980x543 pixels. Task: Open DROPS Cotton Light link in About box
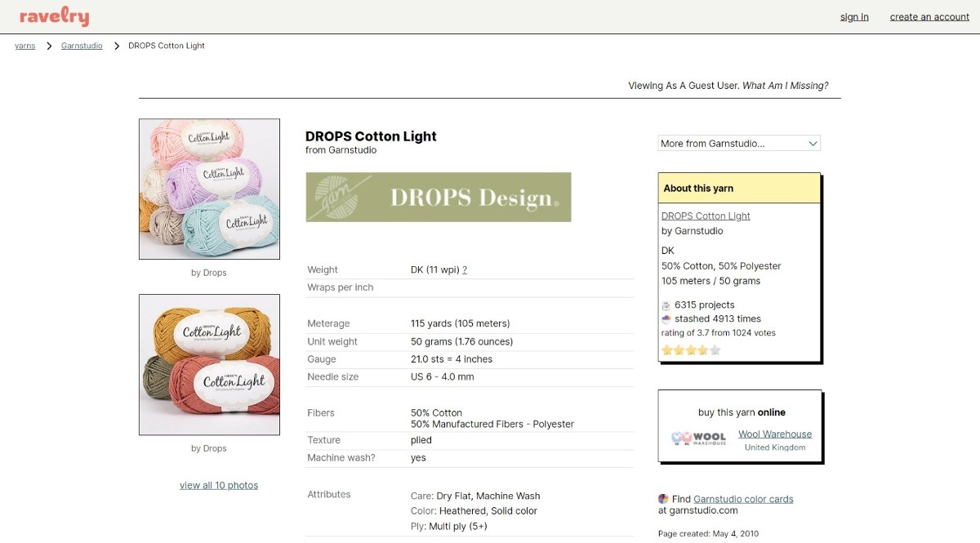[x=706, y=216]
